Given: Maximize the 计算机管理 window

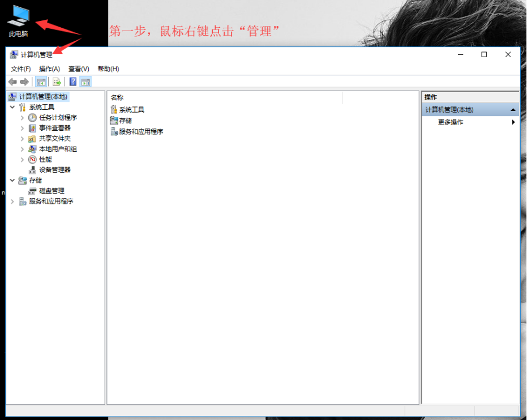Looking at the screenshot, I should [x=484, y=54].
